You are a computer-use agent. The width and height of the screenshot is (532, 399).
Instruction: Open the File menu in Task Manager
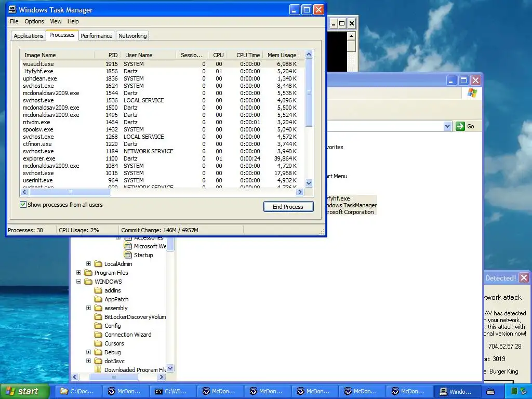[x=14, y=21]
